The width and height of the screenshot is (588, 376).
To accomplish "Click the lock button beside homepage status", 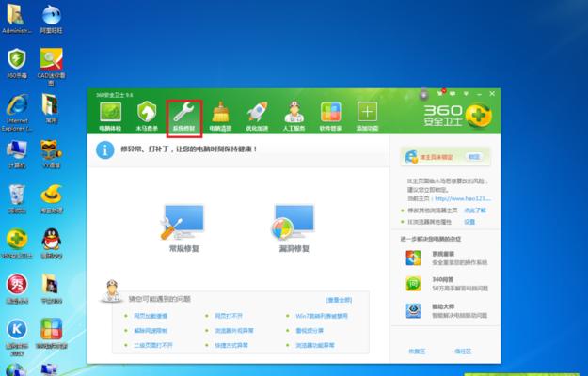I will pyautogui.click(x=474, y=157).
